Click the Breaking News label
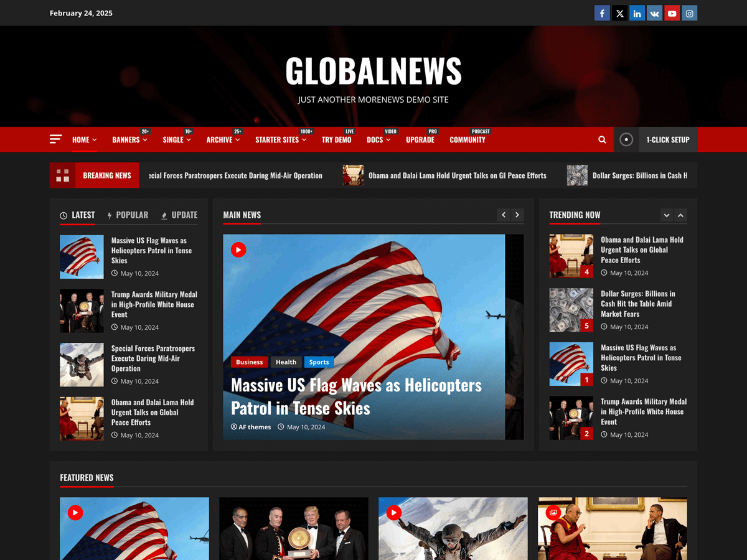 coord(107,175)
